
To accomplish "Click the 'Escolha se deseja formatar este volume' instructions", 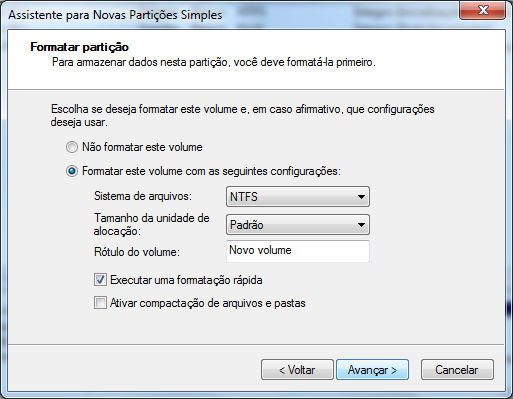I will click(x=242, y=115).
